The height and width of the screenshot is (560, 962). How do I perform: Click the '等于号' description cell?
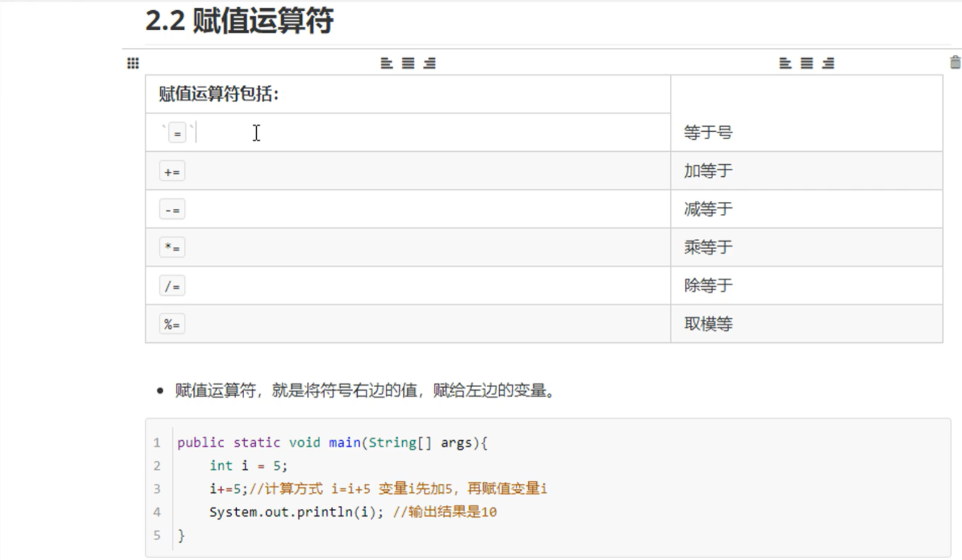(708, 133)
